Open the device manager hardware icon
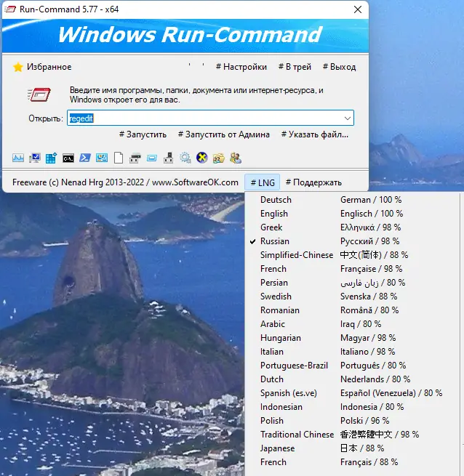The height and width of the screenshot is (476, 464). [x=168, y=158]
